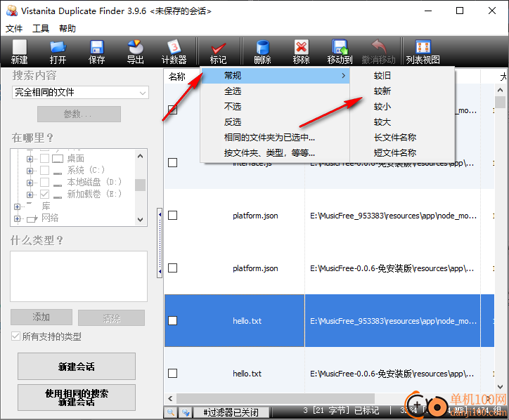Expand the 新加载卷 (E:) tree node
The width and height of the screenshot is (509, 420).
point(30,195)
